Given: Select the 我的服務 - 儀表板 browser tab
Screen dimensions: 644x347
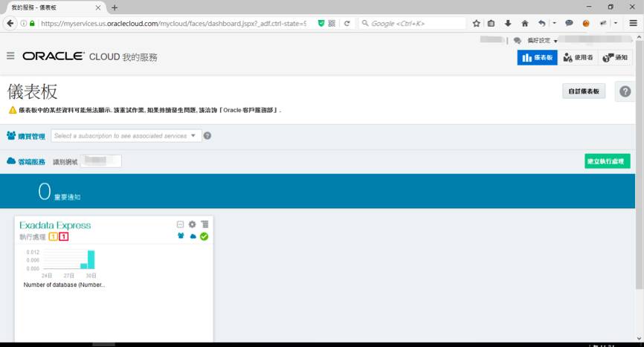Looking at the screenshot, I should tap(56, 7).
